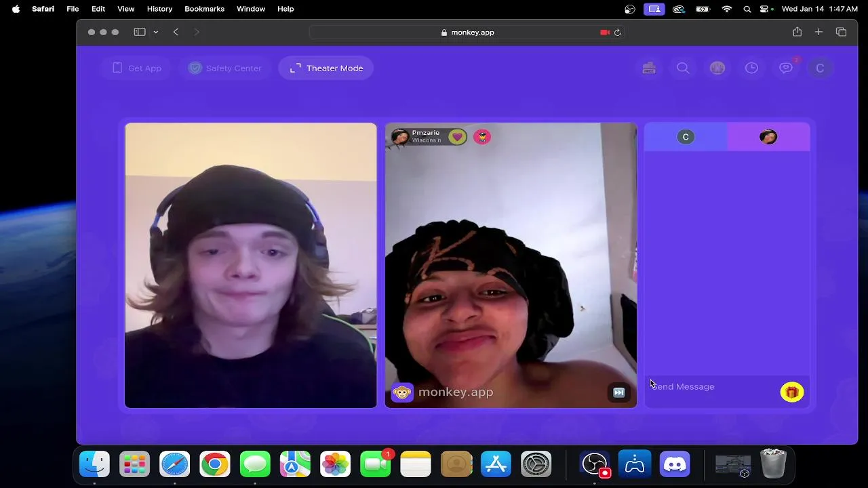Open the C profile avatar in header
The height and width of the screenshot is (488, 868).
[x=820, y=68]
